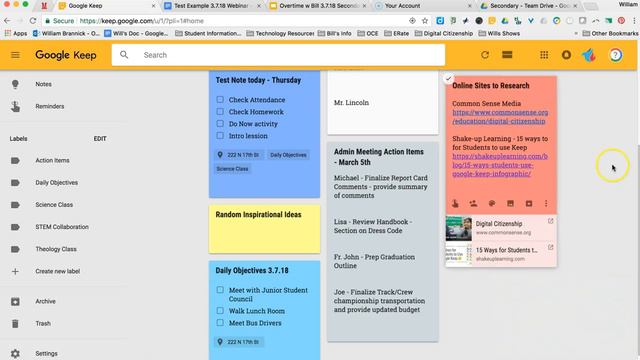Open Trash in sidebar
Screen dimensions: 640x360
(x=43, y=323)
